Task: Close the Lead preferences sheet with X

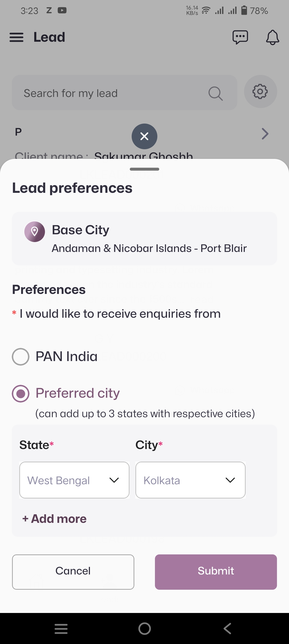Action: pyautogui.click(x=144, y=136)
